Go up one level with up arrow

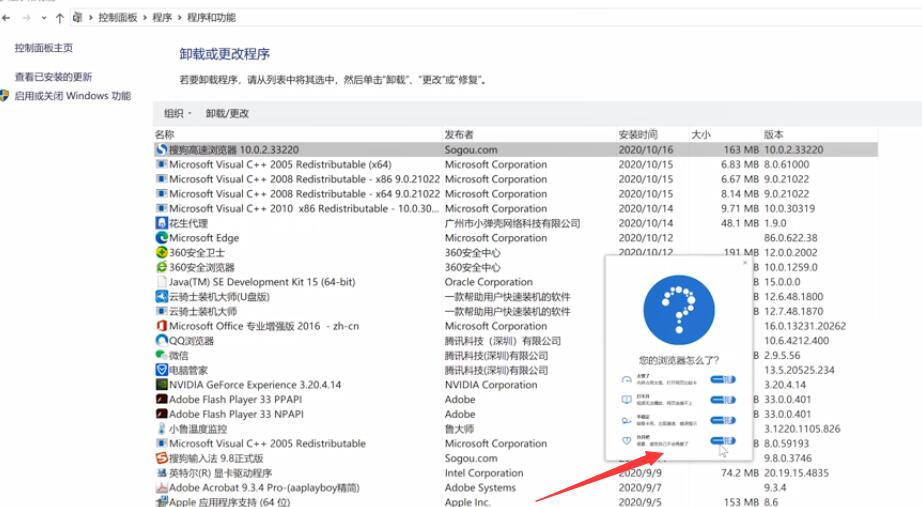point(59,18)
